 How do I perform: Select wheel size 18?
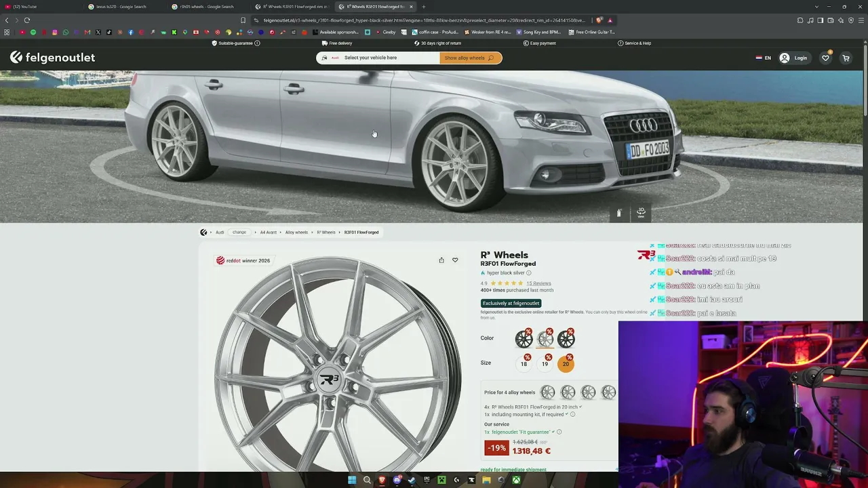(x=524, y=364)
